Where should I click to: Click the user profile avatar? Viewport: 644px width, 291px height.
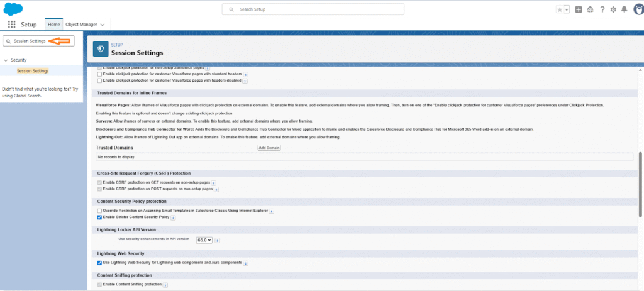click(636, 9)
